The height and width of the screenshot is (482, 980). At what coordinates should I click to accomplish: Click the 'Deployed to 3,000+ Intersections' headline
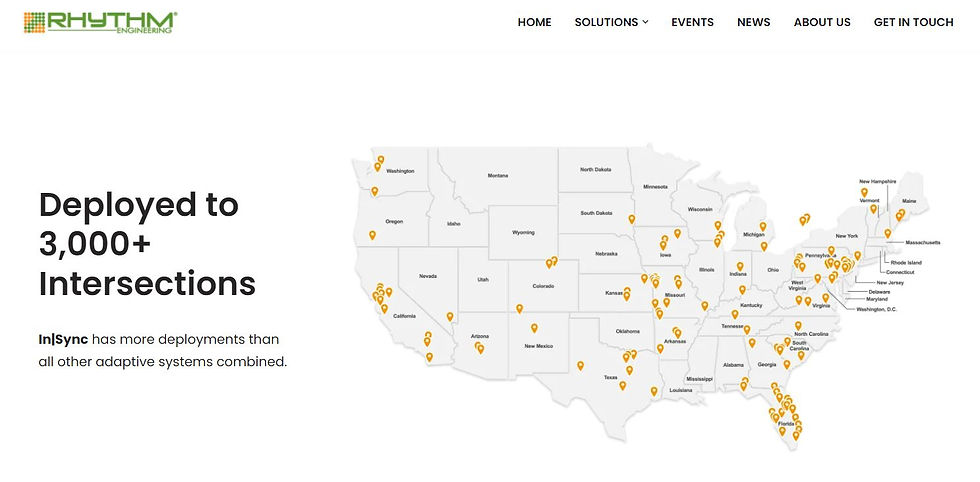pos(148,244)
